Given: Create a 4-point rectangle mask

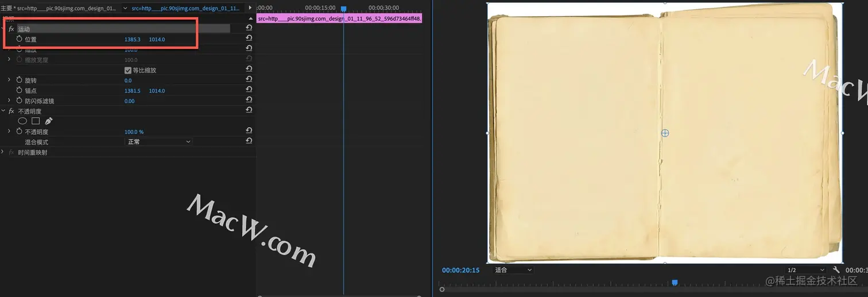Looking at the screenshot, I should point(36,121).
